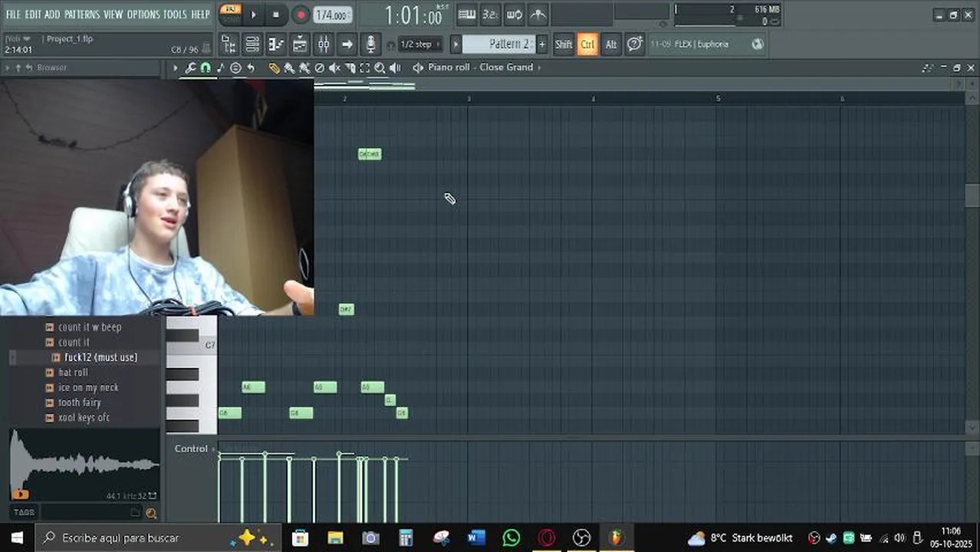Image resolution: width=980 pixels, height=552 pixels.
Task: Select 'fuck12 (must use)' browser item
Action: tap(100, 358)
